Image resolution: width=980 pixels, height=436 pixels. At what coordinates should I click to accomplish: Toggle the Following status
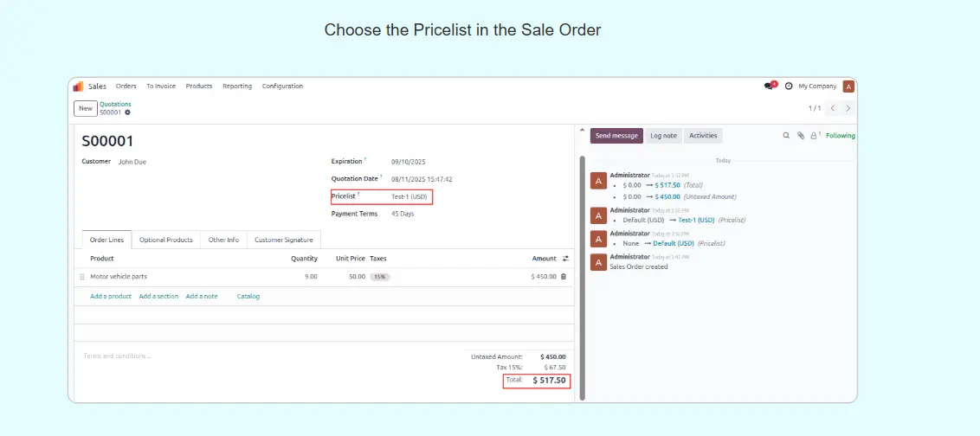point(840,136)
